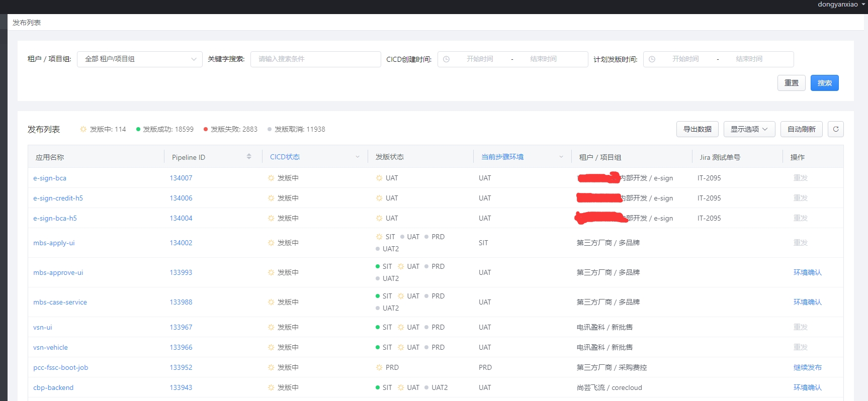Click the red 发版失败 status dot
Viewport: 868px width, 401px height.
[206, 129]
